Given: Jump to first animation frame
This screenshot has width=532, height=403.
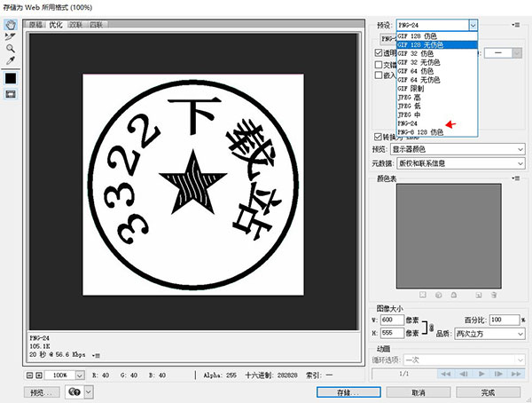Looking at the screenshot, I should [x=445, y=374].
